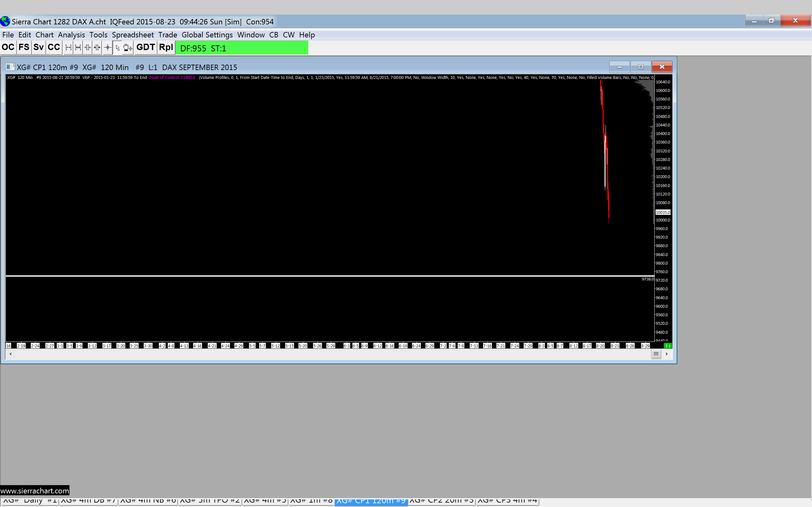Click the horizontal scrollbar thumb
This screenshot has width=812, height=507.
(x=656, y=354)
